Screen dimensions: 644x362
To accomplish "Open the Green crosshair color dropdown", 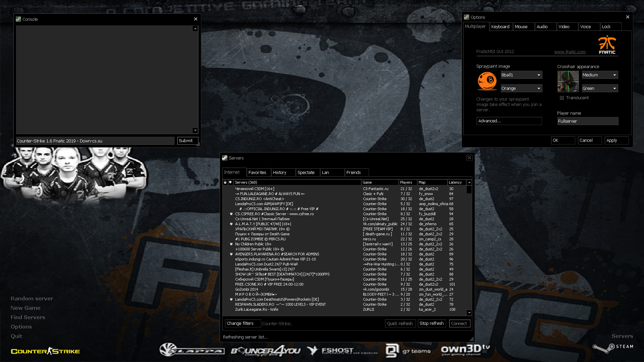I will [600, 88].
